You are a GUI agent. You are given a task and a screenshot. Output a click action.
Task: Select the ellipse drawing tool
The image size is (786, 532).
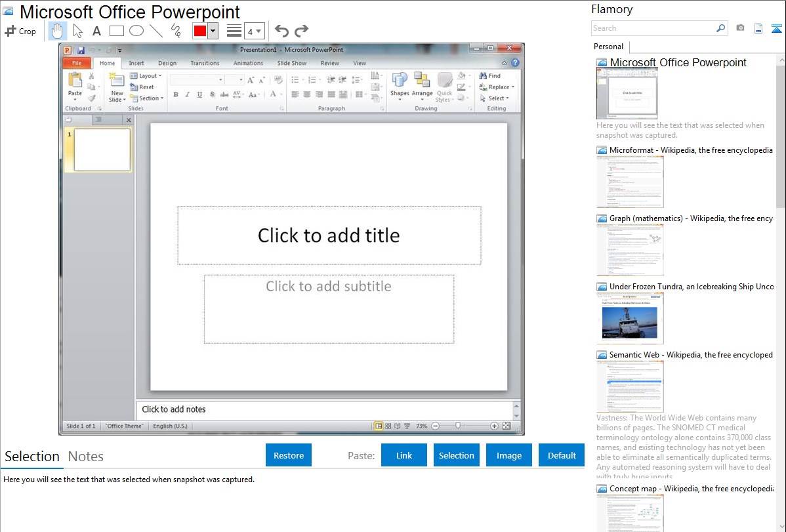[136, 31]
